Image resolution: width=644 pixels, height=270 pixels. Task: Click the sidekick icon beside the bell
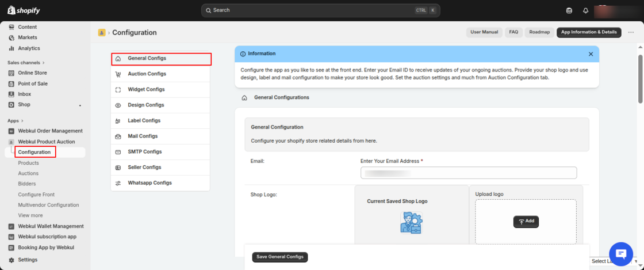click(569, 11)
